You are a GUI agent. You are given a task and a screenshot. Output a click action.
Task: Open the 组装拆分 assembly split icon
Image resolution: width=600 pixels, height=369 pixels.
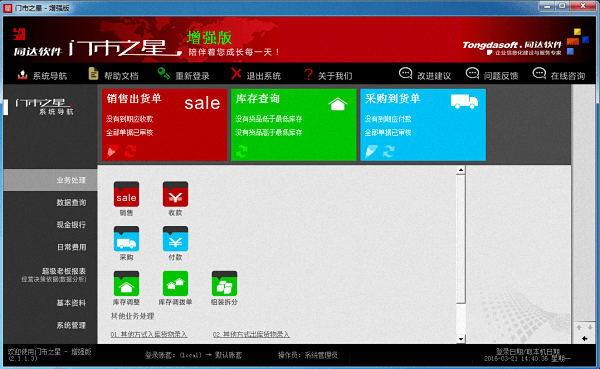[x=224, y=284]
